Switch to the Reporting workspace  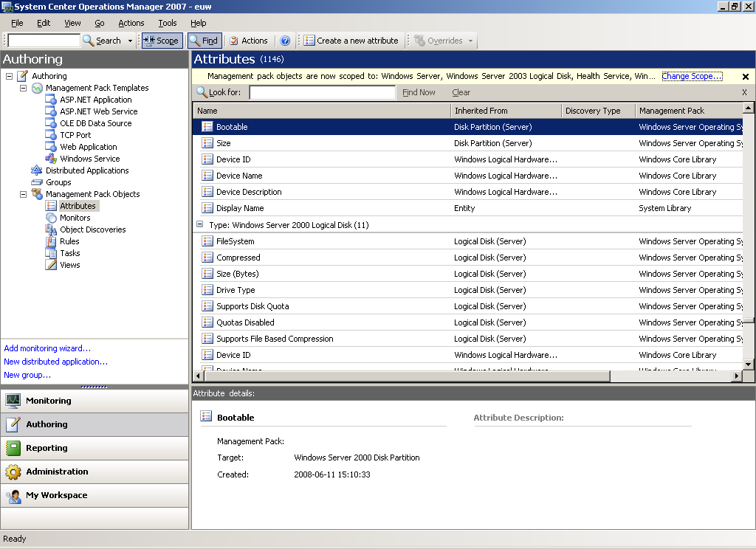94,448
